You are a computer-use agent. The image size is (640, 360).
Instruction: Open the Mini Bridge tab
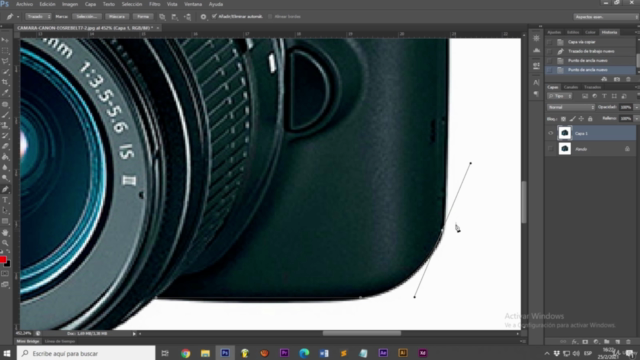[x=28, y=341]
